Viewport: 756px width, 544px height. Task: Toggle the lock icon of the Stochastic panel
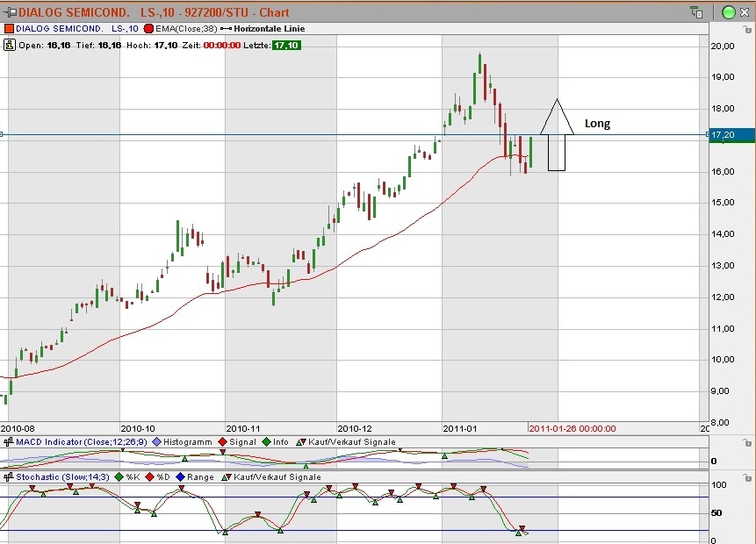coord(747,477)
